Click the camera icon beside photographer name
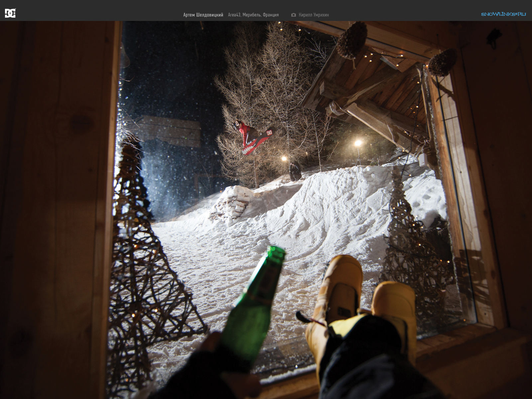This screenshot has height=399, width=532. click(293, 15)
